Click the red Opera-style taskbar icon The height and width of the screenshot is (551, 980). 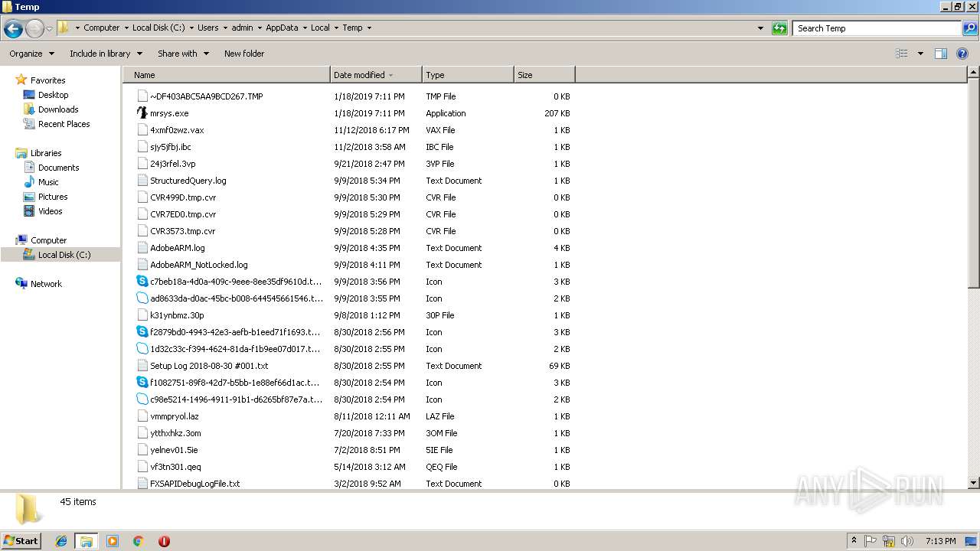pos(164,541)
